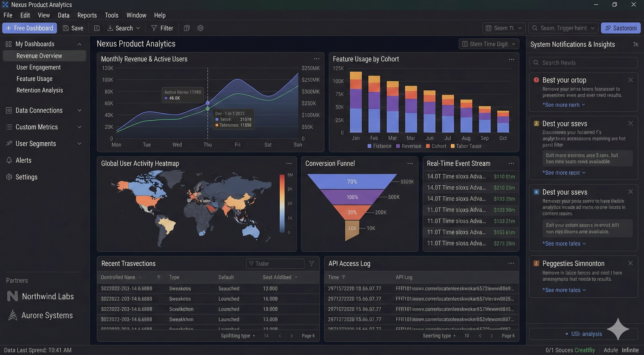This screenshot has height=355, width=644.
Task: Click the search icon in System Notifications panel
Action: coord(536,62)
